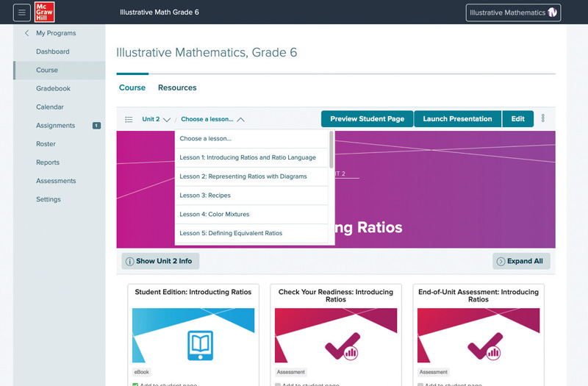Go to My Programs
The image size is (588, 386).
(x=56, y=33)
